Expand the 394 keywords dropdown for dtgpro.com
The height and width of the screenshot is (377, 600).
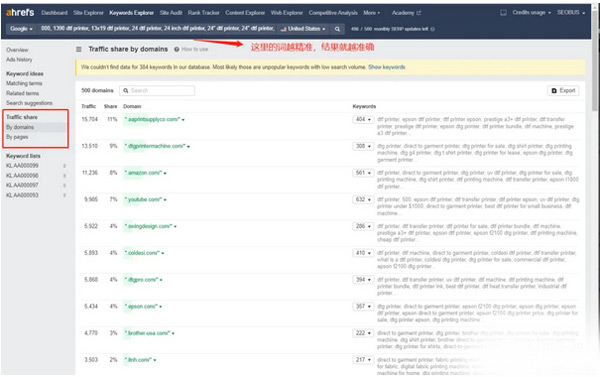[x=363, y=280]
